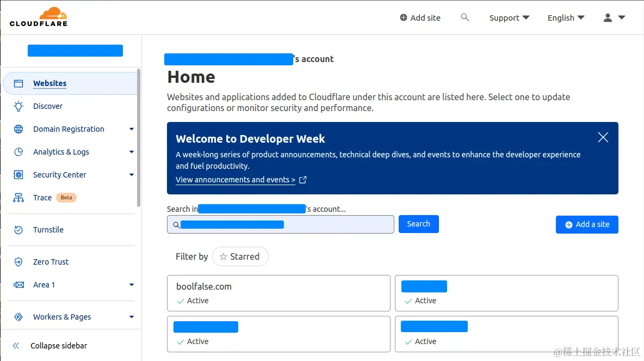Click Add site in top bar
Screen dimensions: 644x361
[x=420, y=17]
